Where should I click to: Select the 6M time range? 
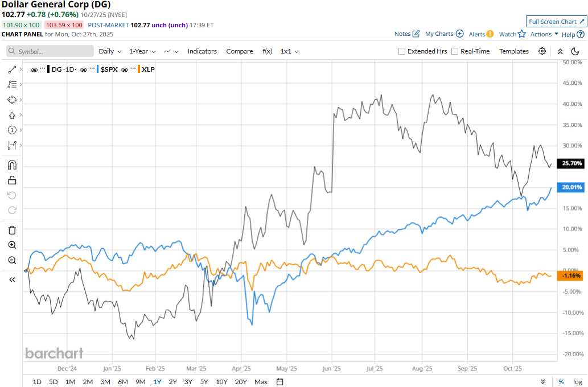(x=122, y=382)
